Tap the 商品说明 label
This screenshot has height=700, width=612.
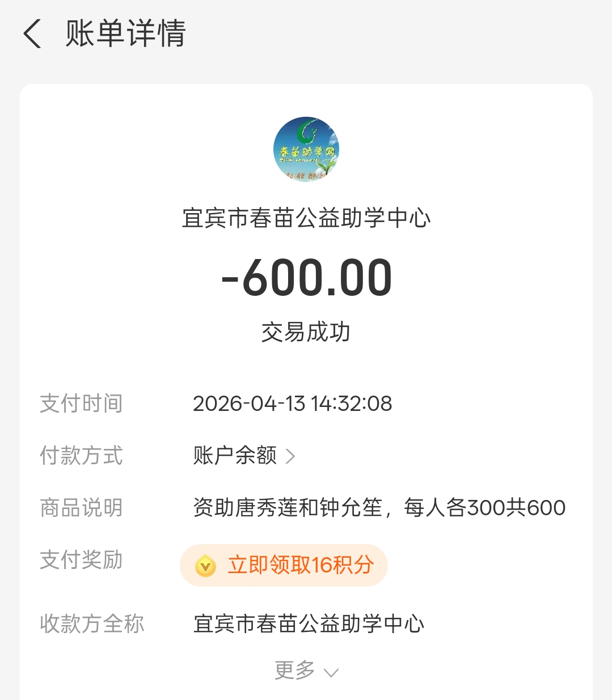point(81,507)
